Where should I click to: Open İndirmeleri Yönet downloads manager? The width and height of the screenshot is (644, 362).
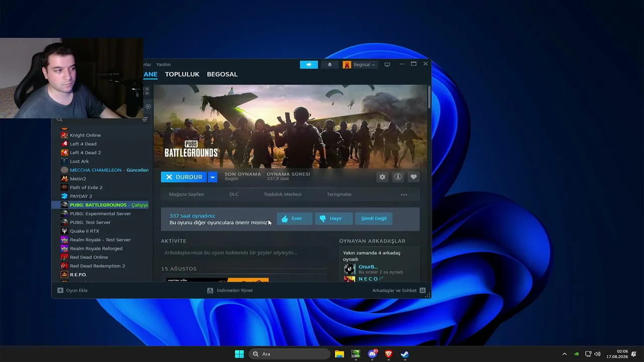[x=230, y=291]
